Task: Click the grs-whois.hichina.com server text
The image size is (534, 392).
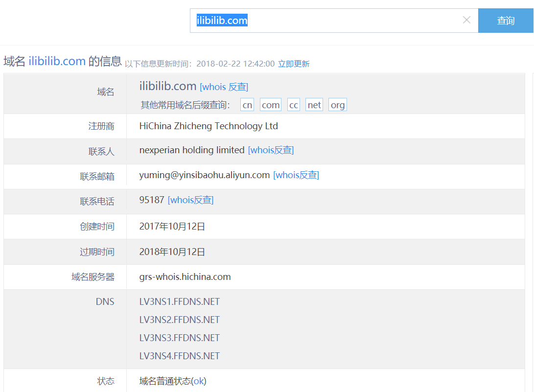Action: [x=185, y=277]
